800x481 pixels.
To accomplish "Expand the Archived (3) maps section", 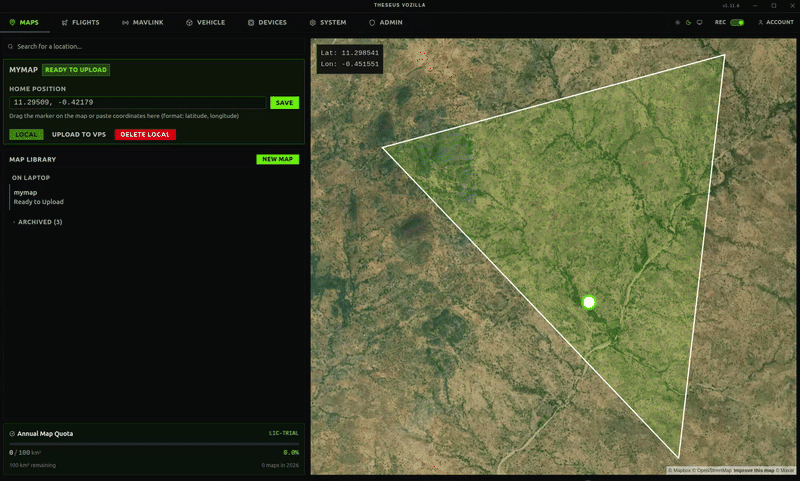I will (x=38, y=222).
